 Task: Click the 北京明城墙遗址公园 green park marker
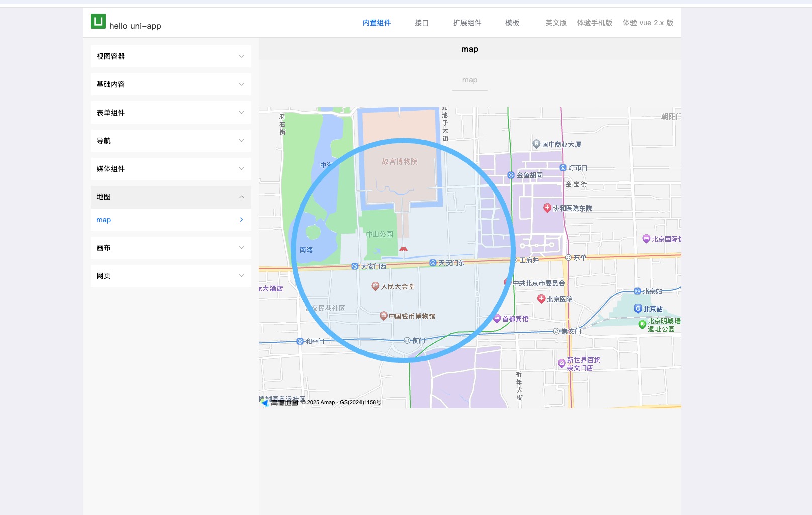pos(642,325)
